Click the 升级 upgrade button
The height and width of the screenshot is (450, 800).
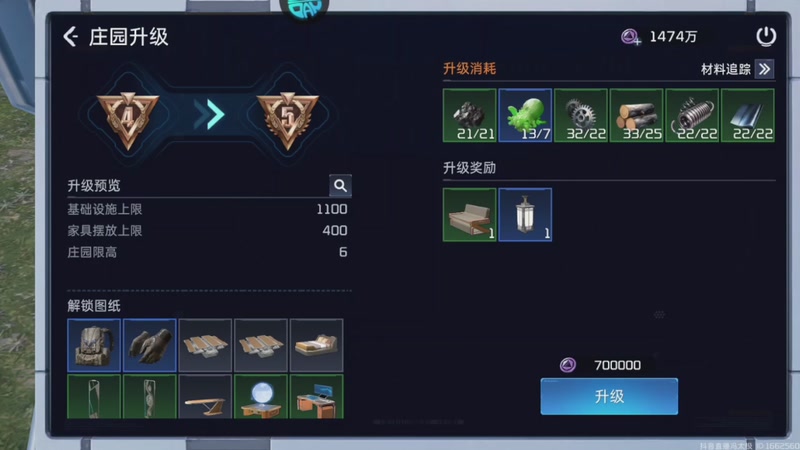(609, 396)
